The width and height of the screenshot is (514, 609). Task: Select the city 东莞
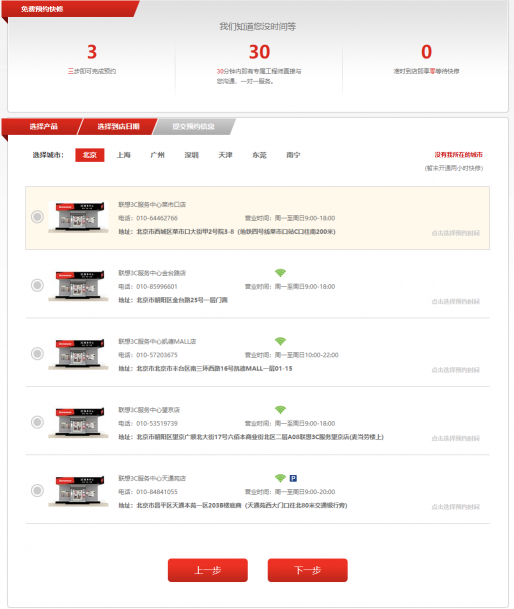(259, 155)
